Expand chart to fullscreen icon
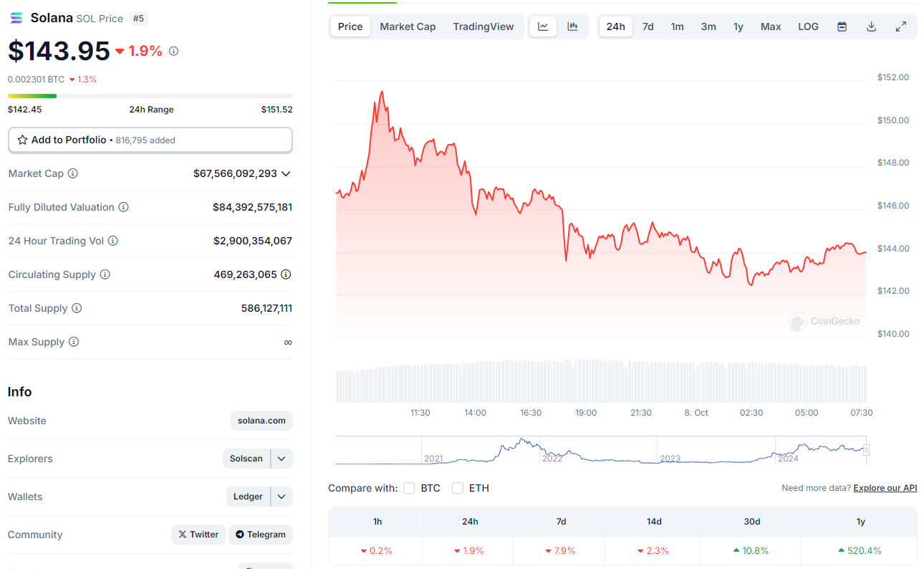The height and width of the screenshot is (569, 924). click(901, 27)
